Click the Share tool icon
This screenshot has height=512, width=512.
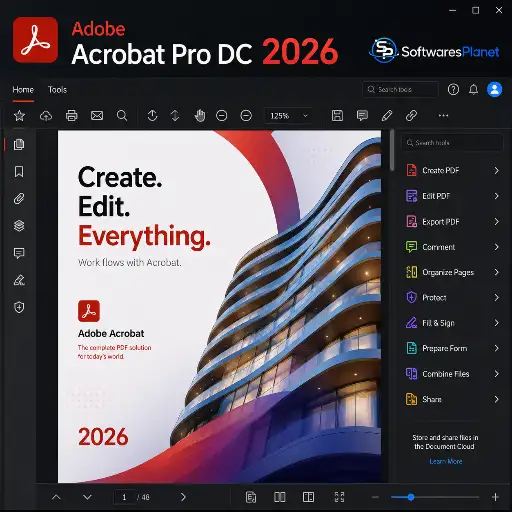point(411,399)
